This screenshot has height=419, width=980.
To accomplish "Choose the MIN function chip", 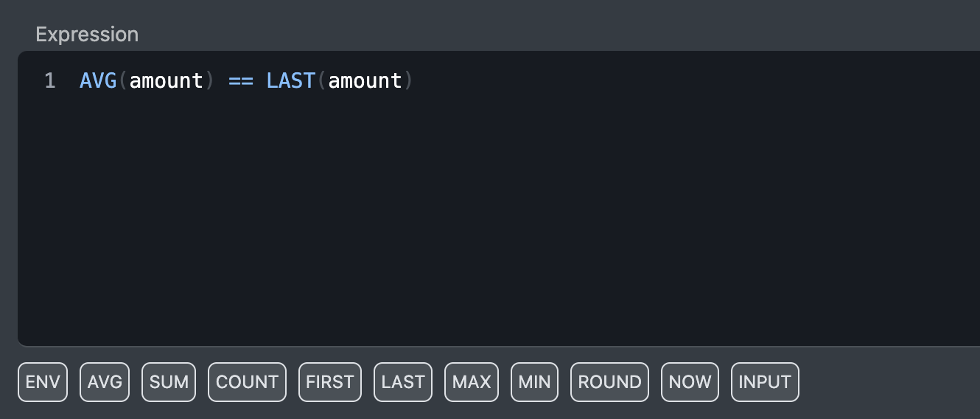I will point(534,382).
